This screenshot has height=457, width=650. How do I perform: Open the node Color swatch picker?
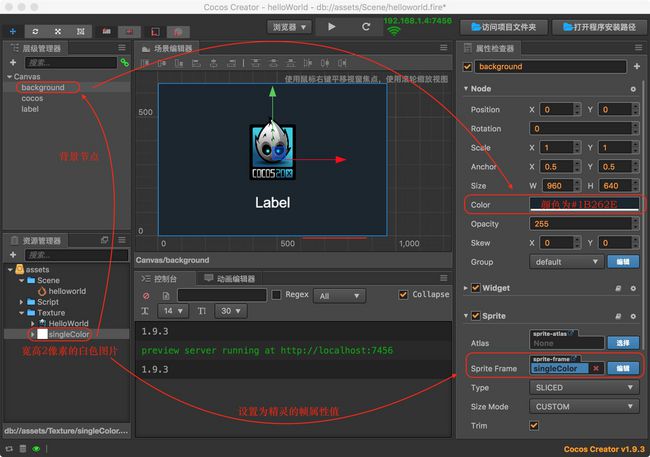585,205
